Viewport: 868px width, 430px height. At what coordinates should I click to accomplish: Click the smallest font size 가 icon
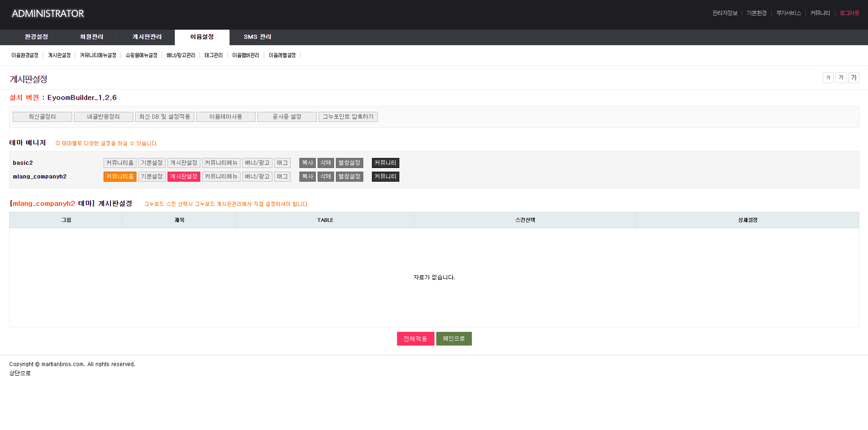click(x=828, y=78)
